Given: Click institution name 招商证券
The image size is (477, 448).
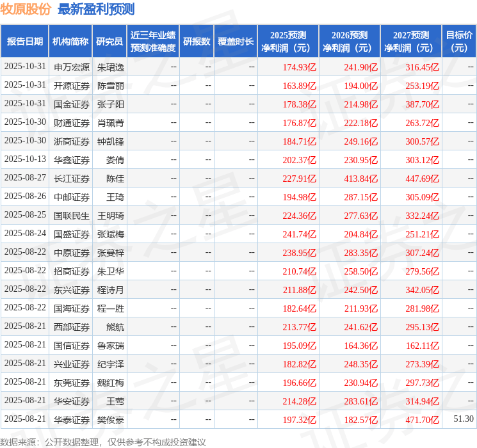Looking at the screenshot, I should pyautogui.click(x=72, y=271).
